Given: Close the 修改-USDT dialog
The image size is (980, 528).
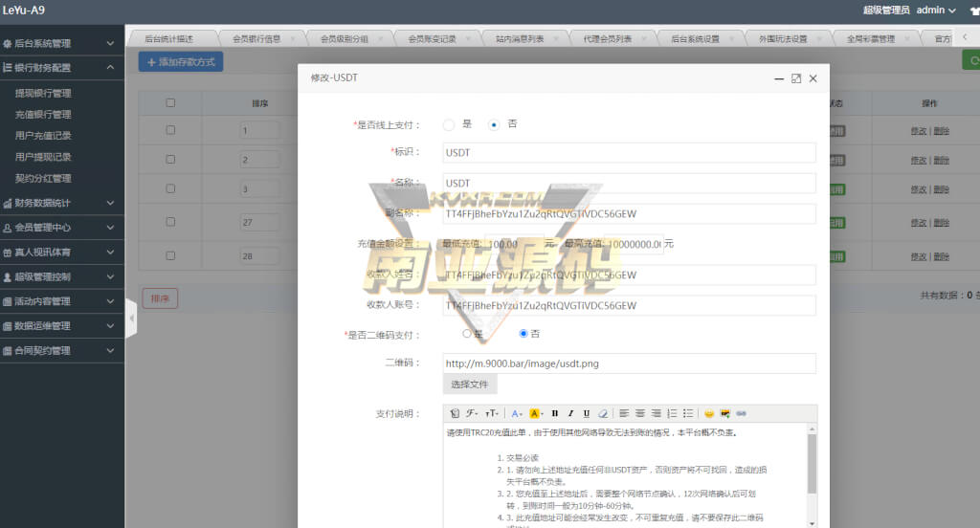Looking at the screenshot, I should (813, 78).
